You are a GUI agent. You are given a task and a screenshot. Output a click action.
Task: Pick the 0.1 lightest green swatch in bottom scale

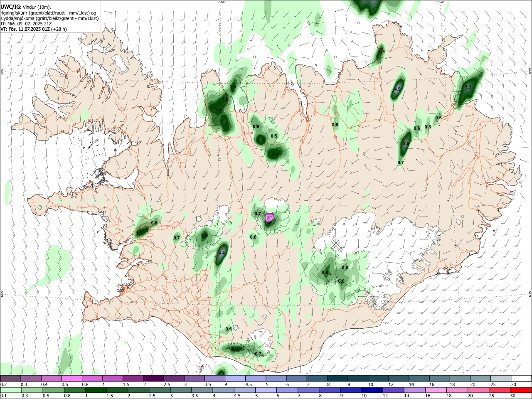10,390
